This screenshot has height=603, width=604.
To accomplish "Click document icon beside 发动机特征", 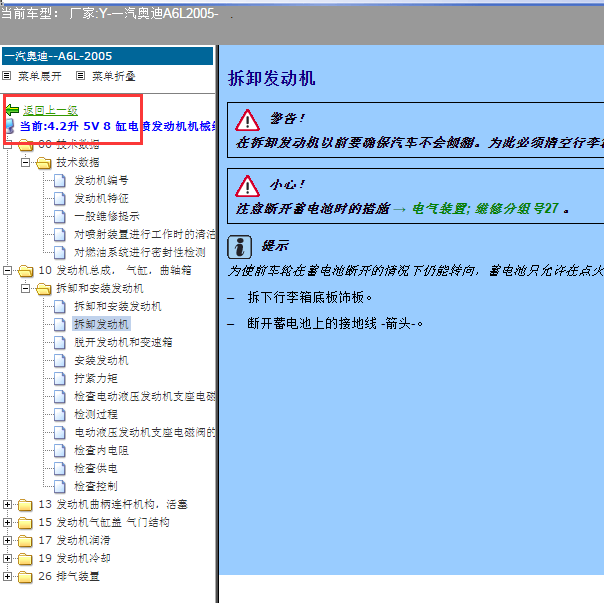I will pos(60,198).
